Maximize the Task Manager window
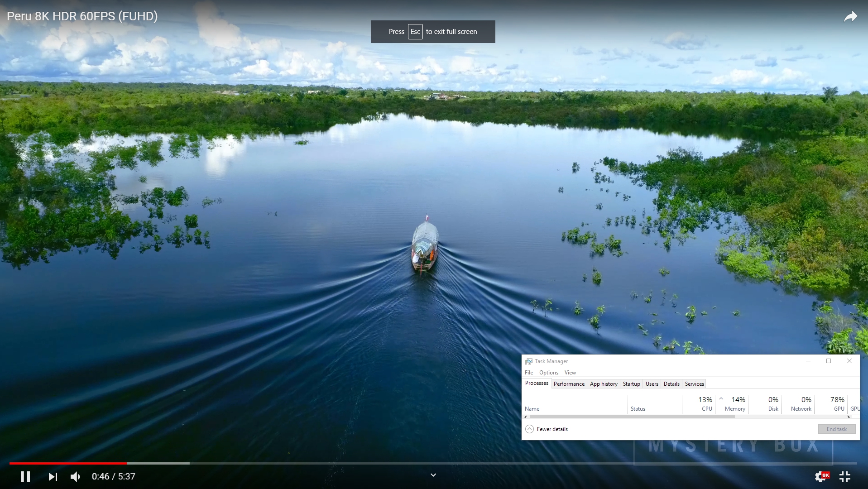This screenshot has width=868, height=489. click(829, 361)
